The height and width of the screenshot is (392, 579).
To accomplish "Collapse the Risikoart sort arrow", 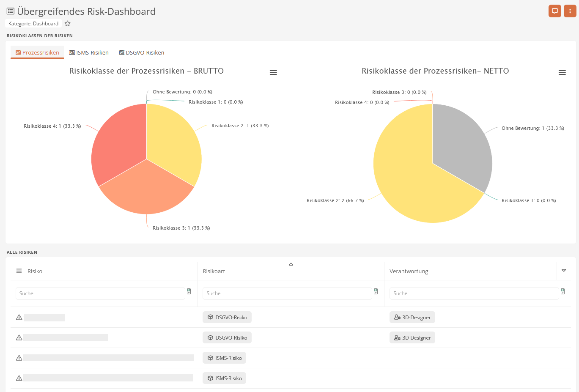I will pyautogui.click(x=291, y=263).
